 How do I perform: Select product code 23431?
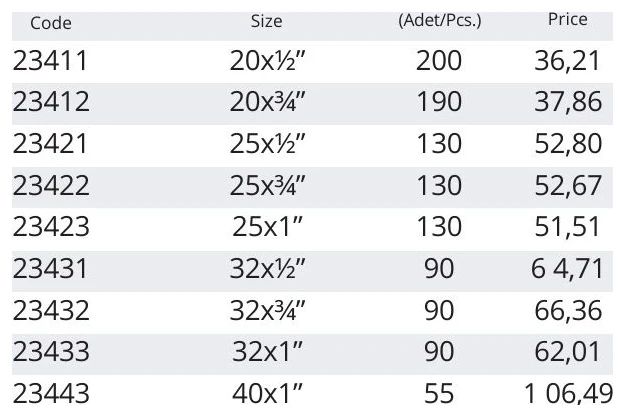click(x=50, y=269)
